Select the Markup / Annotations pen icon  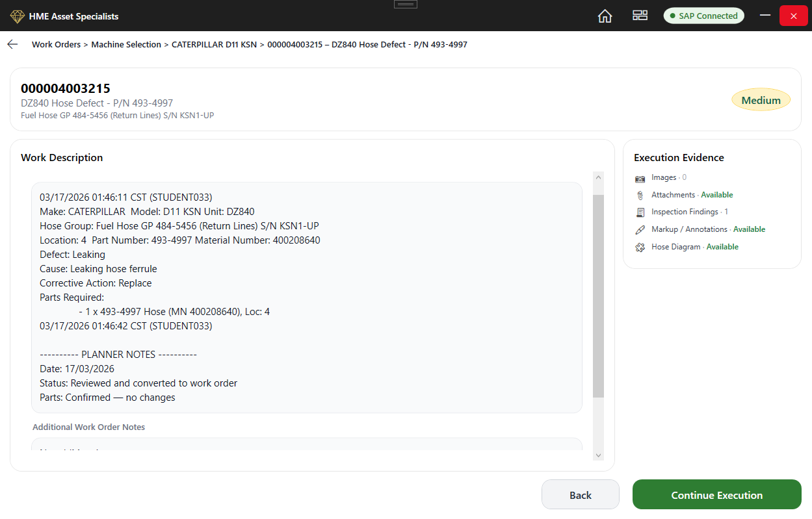click(x=640, y=229)
